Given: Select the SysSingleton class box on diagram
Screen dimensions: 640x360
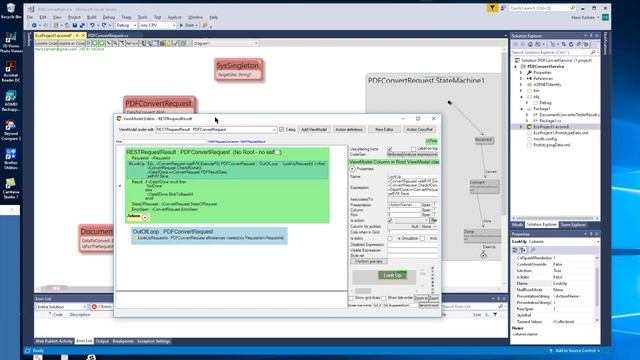Looking at the screenshot, I should [x=239, y=69].
